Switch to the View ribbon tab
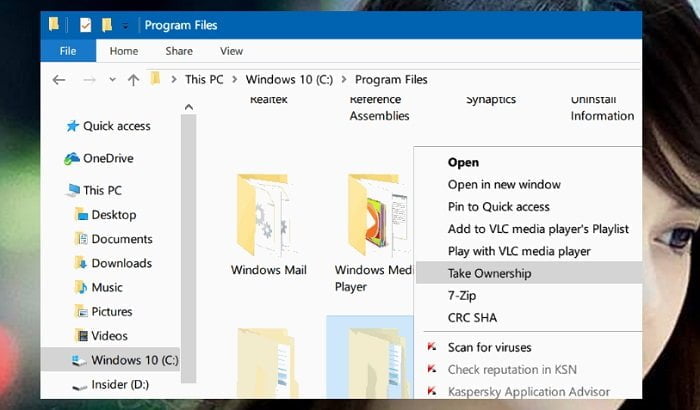This screenshot has height=410, width=700. click(231, 51)
